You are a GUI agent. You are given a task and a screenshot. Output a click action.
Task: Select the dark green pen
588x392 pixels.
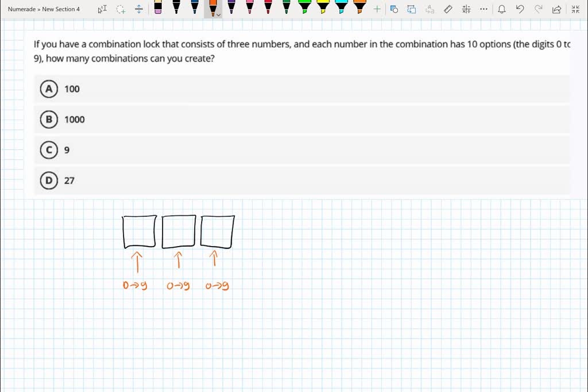[287, 7]
